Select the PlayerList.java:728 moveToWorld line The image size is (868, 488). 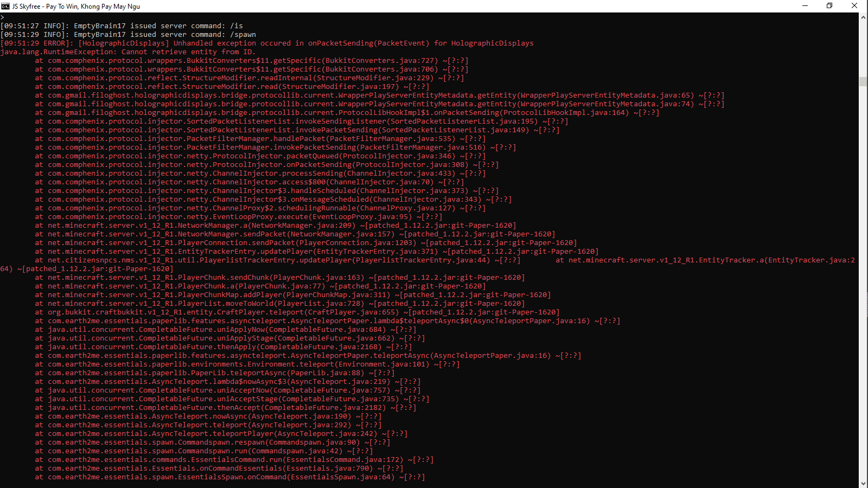(280, 304)
